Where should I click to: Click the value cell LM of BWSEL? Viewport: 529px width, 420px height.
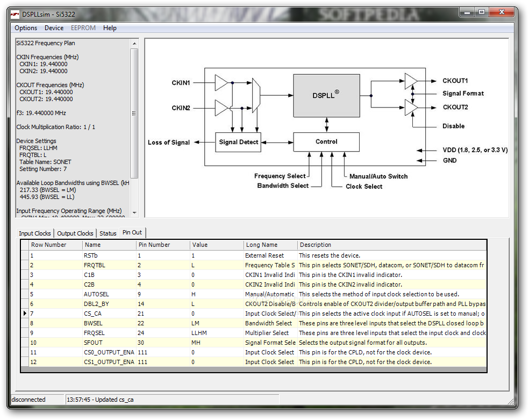pyautogui.click(x=217, y=323)
